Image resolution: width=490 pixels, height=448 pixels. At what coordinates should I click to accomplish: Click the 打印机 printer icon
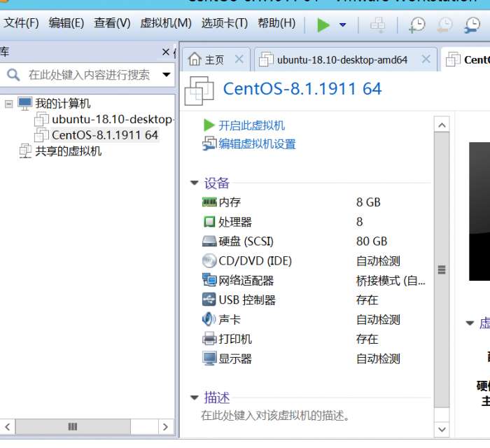(209, 339)
